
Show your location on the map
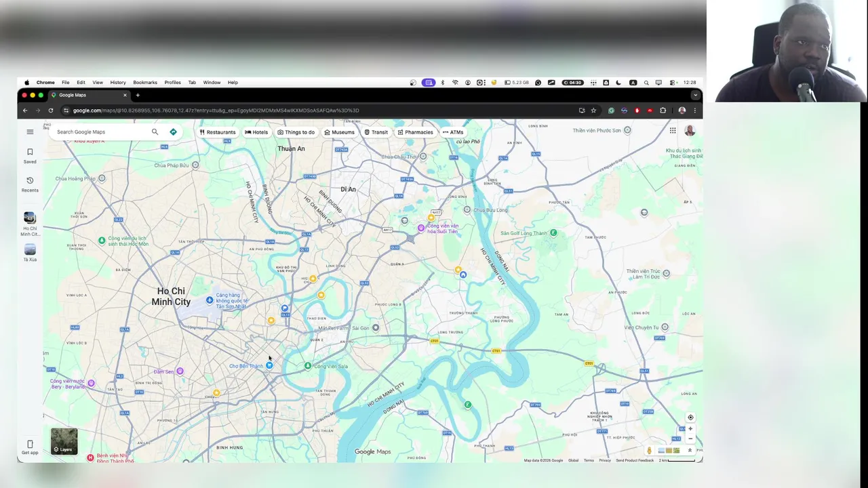tap(690, 418)
